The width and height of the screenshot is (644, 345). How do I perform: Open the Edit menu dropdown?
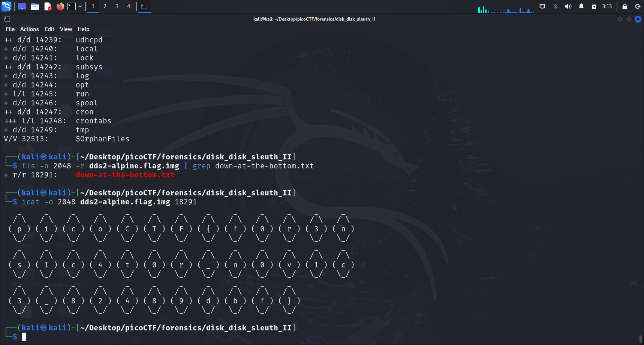click(x=49, y=29)
